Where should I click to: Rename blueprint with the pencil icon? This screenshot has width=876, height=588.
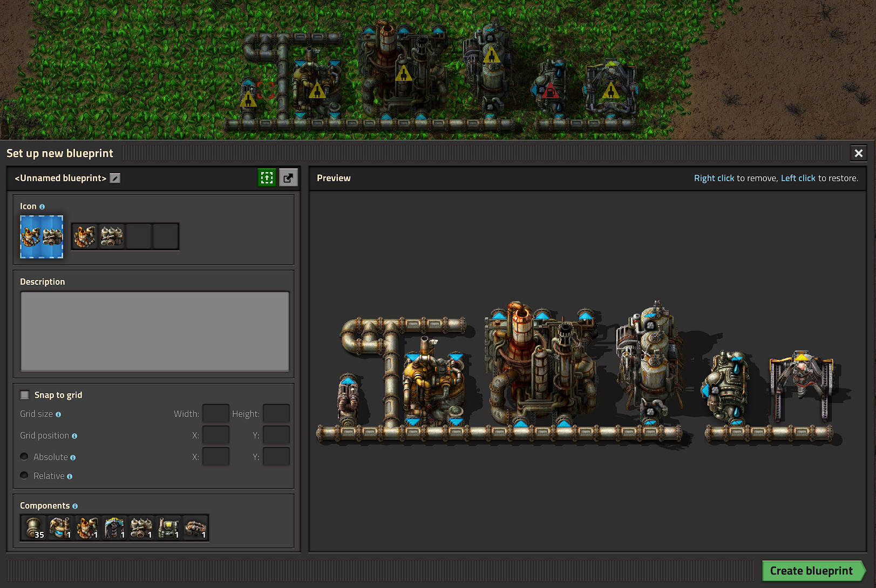[x=115, y=178]
